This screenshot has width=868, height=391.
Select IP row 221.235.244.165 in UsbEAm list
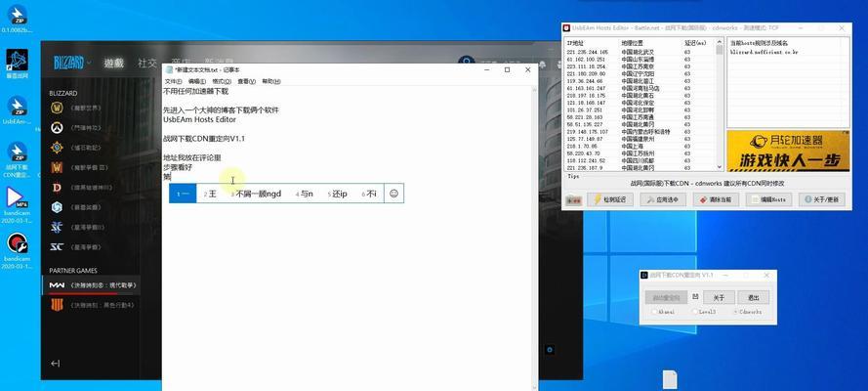pyautogui.click(x=640, y=52)
